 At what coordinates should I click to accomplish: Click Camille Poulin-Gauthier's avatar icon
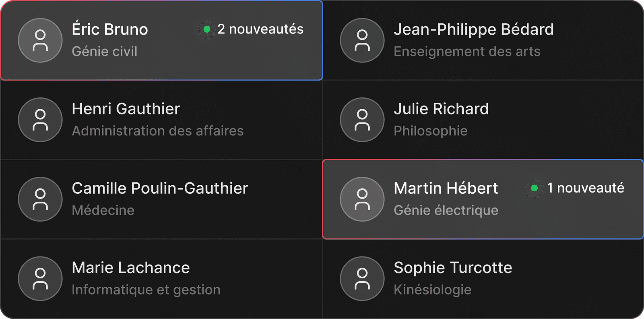tap(40, 199)
